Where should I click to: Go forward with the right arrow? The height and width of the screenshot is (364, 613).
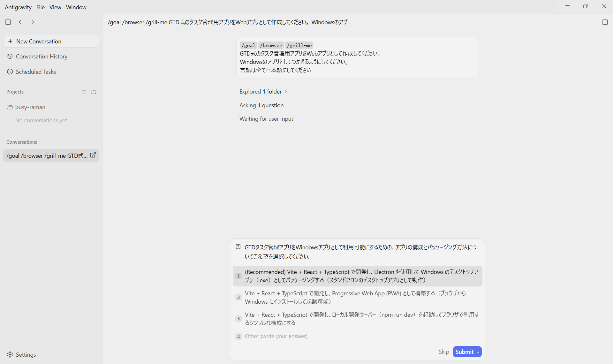[x=32, y=22]
